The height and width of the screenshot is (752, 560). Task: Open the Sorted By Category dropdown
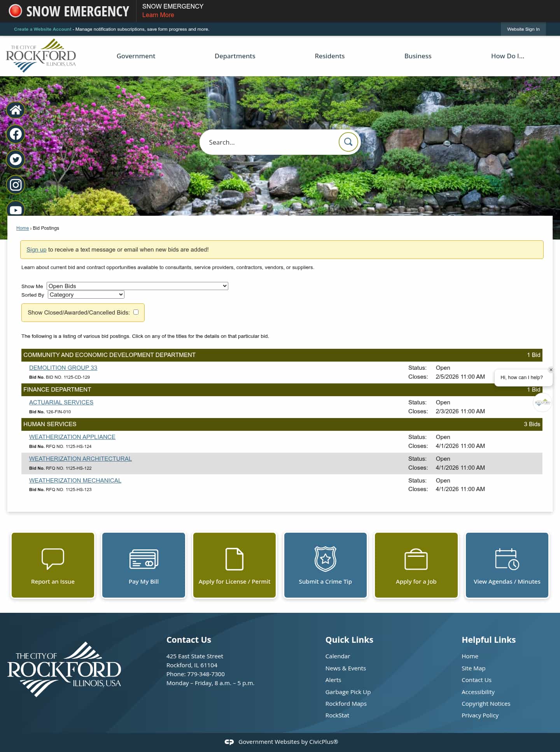click(x=86, y=295)
